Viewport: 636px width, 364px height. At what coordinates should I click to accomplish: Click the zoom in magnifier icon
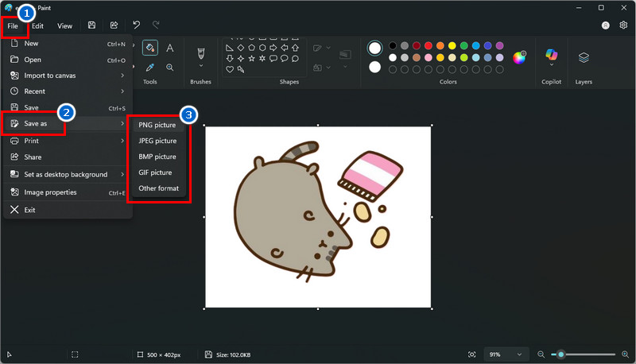pos(625,354)
